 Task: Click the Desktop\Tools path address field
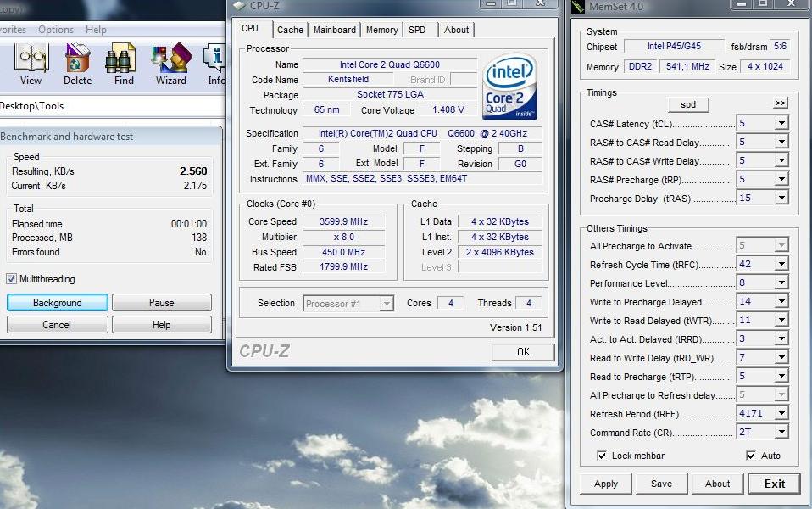pos(110,106)
